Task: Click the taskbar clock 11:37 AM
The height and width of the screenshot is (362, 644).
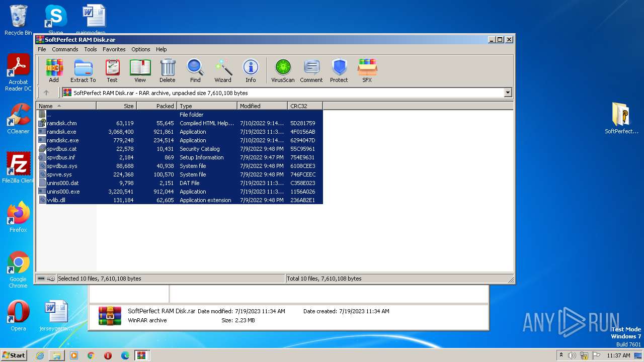Action: (618, 355)
